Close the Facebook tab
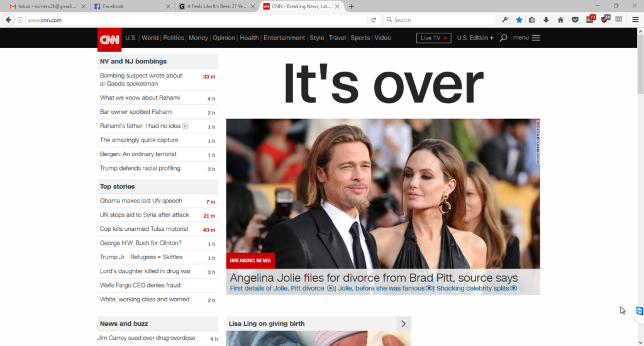 pos(168,6)
